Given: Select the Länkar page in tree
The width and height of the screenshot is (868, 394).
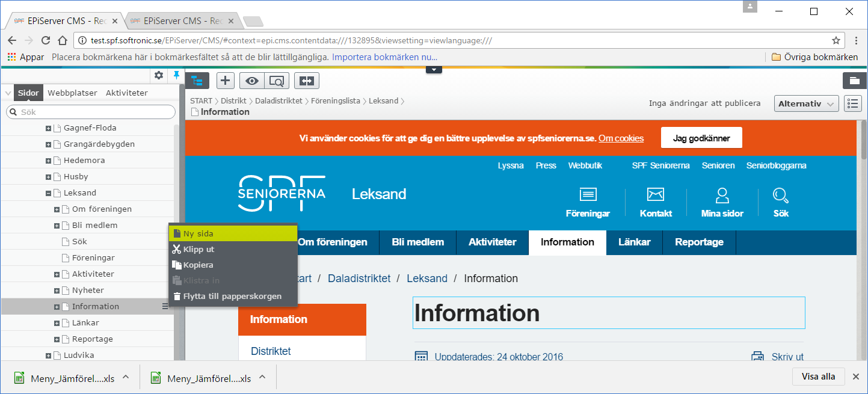Looking at the screenshot, I should click(85, 323).
